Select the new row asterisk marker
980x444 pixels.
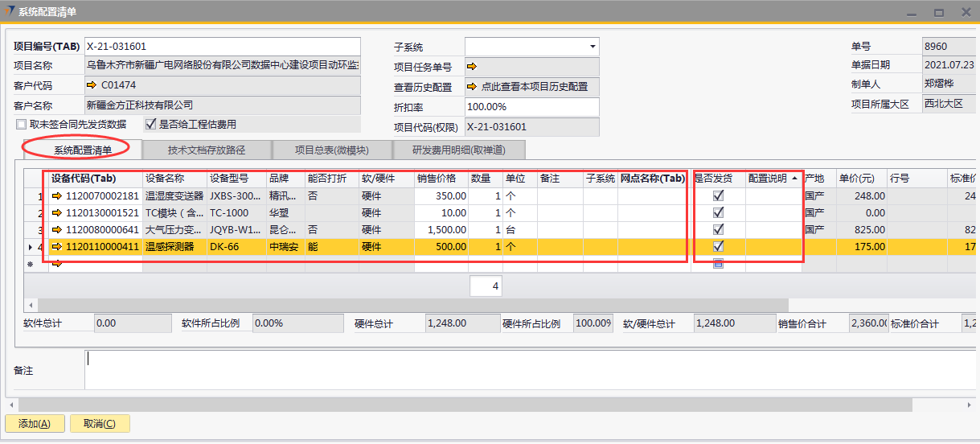[31, 264]
